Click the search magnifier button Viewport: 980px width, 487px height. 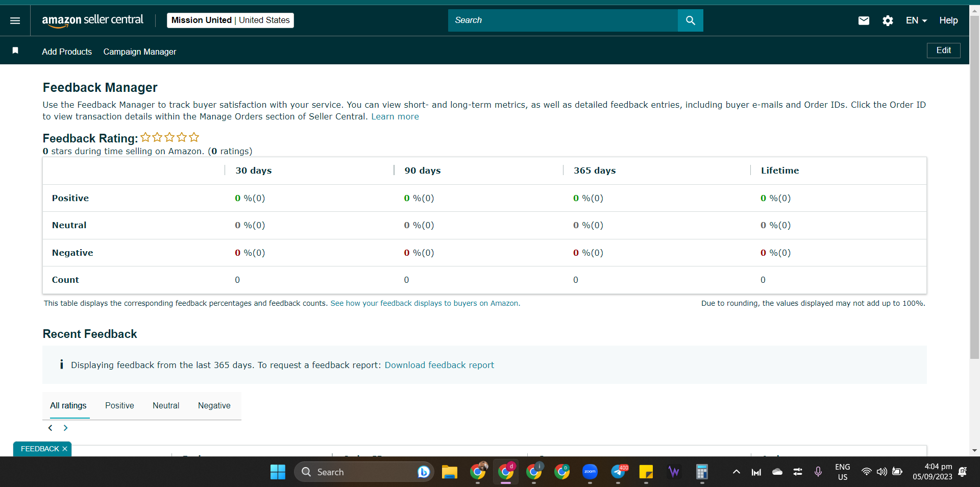[x=690, y=20]
